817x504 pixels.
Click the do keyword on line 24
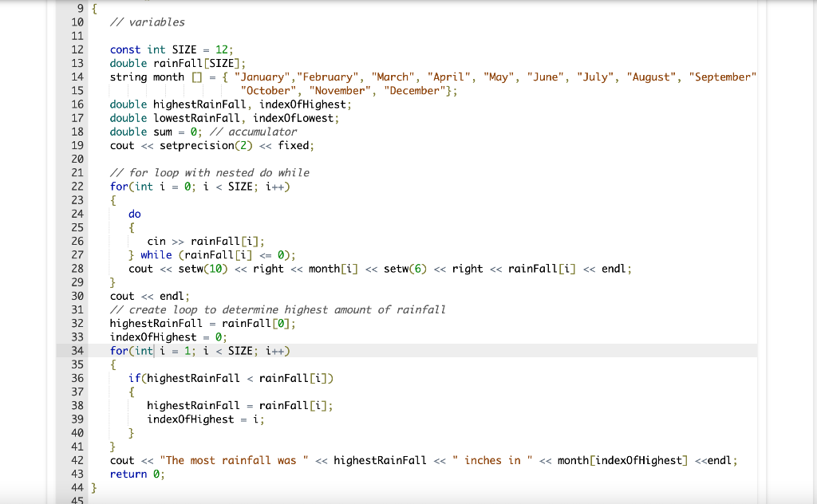[133, 214]
